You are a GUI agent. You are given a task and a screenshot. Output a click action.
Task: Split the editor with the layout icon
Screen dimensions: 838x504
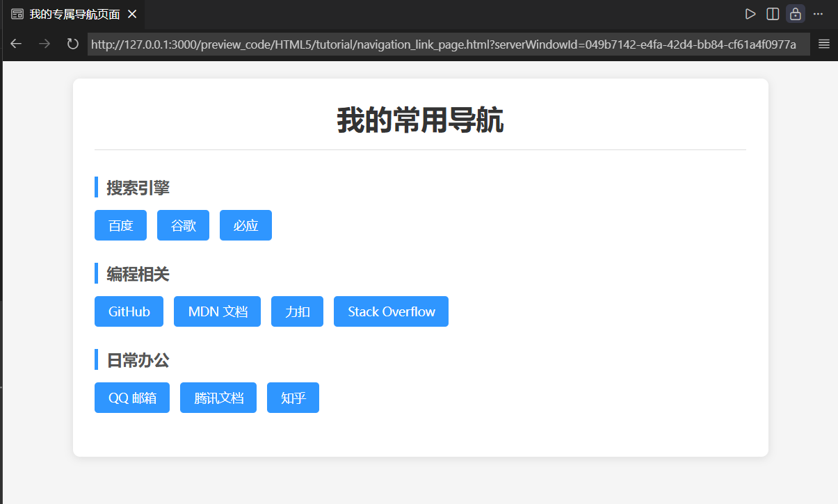(x=773, y=14)
